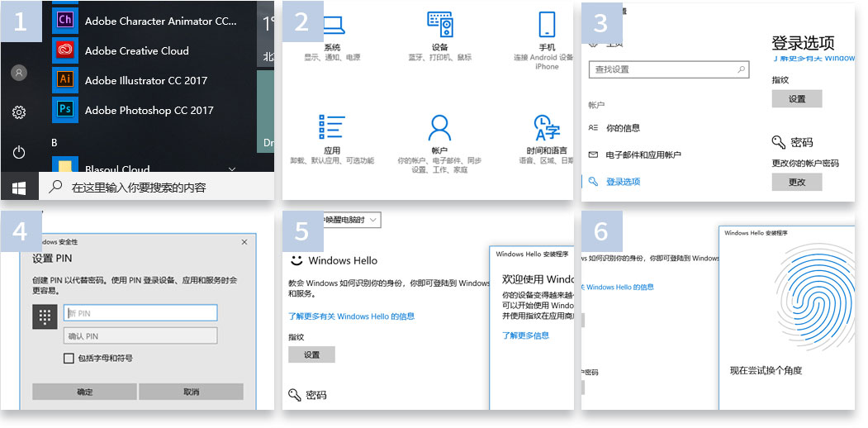
Task: Click the 确认 PIN input field
Action: [x=140, y=335]
